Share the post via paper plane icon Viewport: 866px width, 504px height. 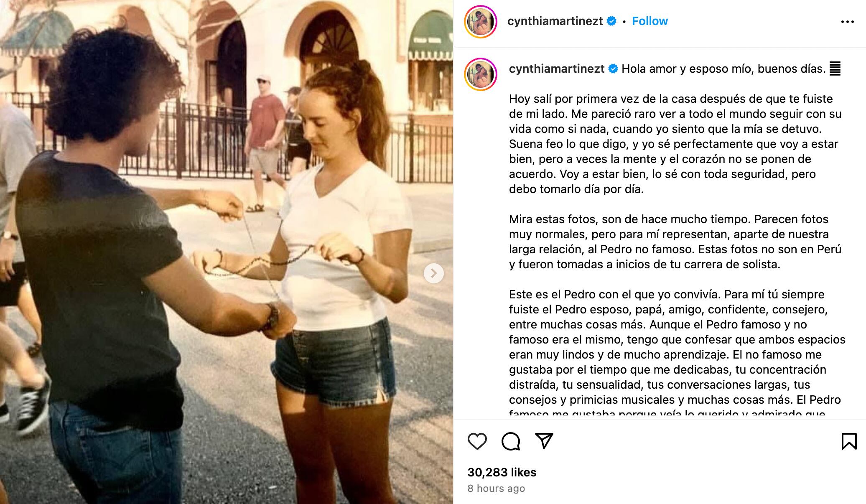(544, 441)
